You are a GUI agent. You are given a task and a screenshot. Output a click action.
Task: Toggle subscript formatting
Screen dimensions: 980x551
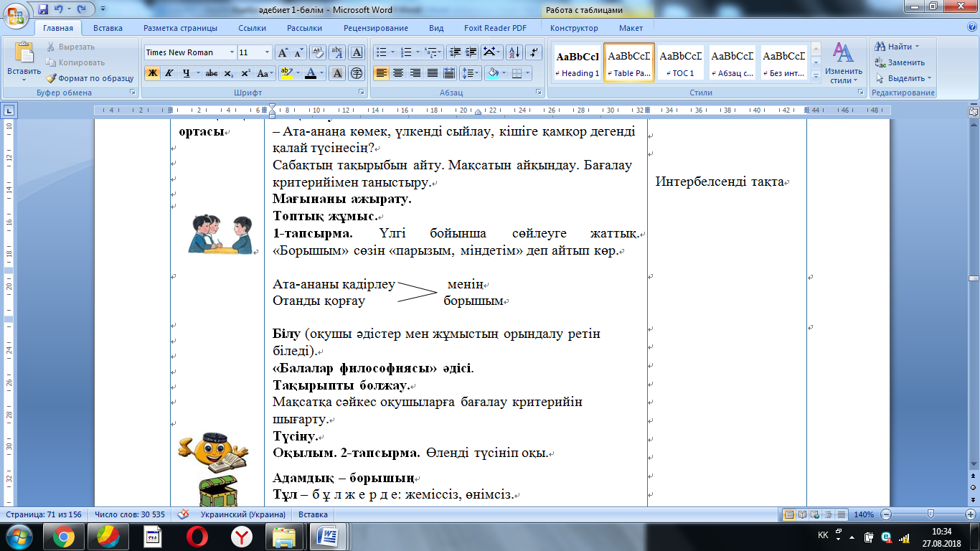coord(228,73)
